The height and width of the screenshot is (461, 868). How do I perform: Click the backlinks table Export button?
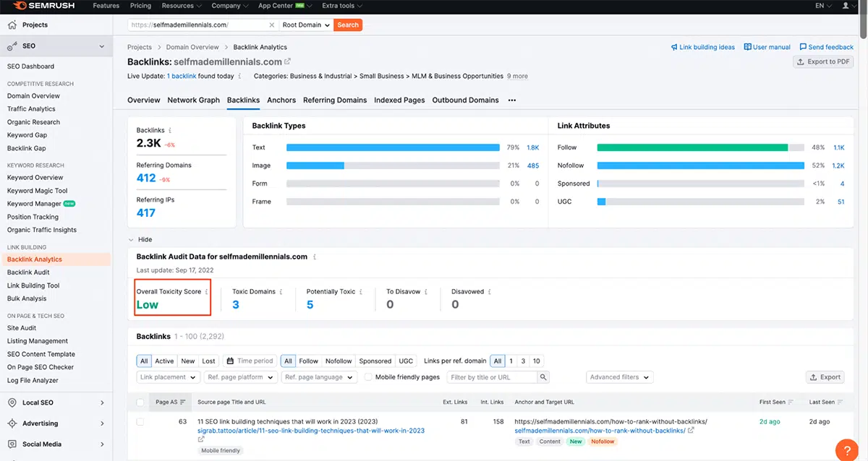pyautogui.click(x=825, y=377)
